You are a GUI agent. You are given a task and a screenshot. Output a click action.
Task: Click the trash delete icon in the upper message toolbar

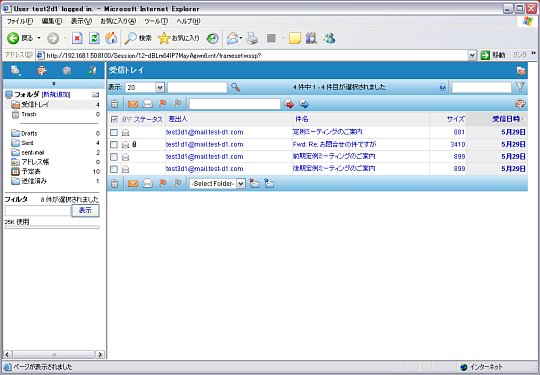tap(115, 104)
